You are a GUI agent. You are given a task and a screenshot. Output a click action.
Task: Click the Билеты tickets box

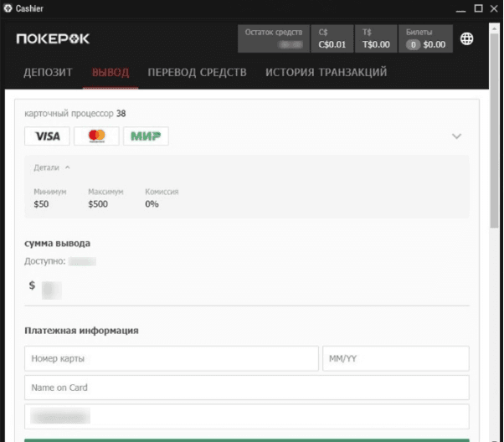(x=425, y=39)
